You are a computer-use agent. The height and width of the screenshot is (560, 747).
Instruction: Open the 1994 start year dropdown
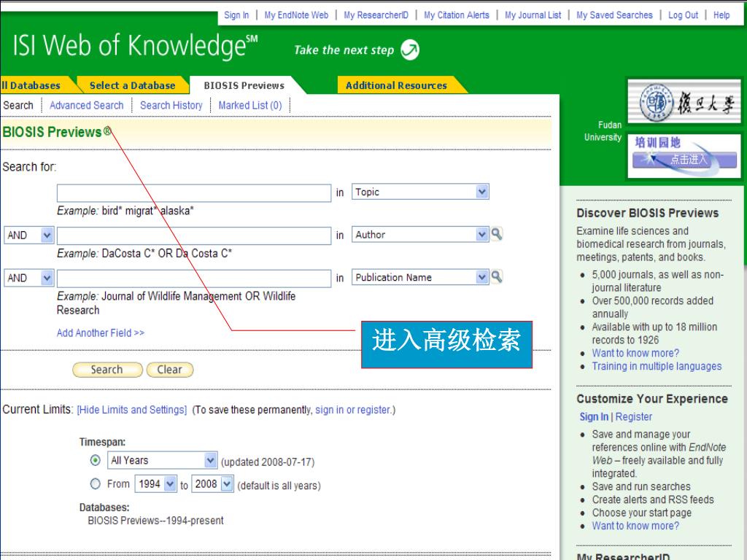tap(156, 484)
